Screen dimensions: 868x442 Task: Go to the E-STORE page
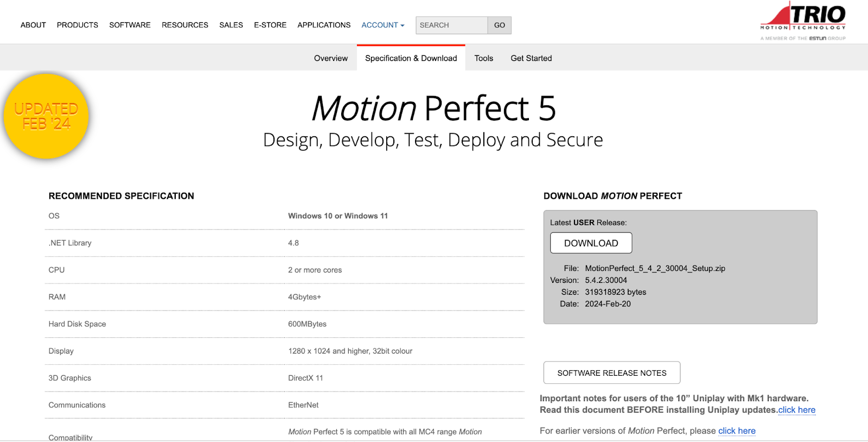270,25
